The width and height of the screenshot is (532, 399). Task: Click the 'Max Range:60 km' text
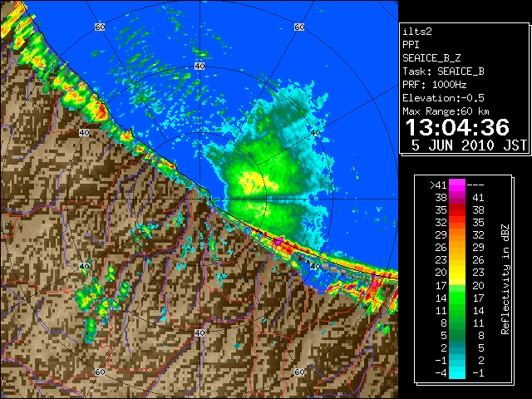[x=446, y=111]
